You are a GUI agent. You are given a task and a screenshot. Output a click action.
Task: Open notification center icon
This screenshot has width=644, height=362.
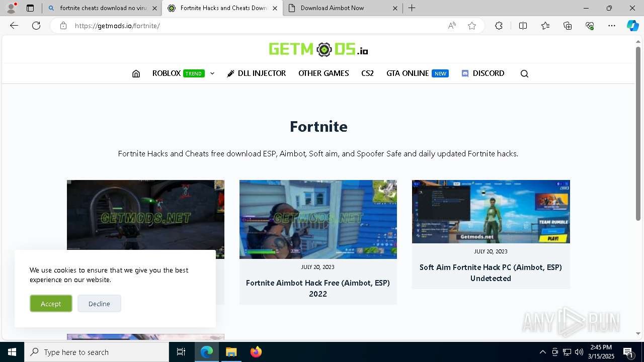pos(628,352)
